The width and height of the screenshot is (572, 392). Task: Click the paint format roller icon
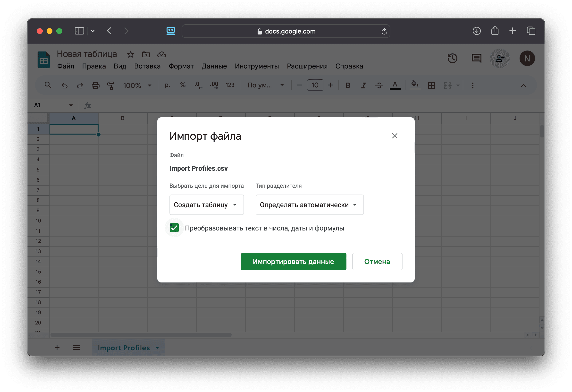click(111, 85)
